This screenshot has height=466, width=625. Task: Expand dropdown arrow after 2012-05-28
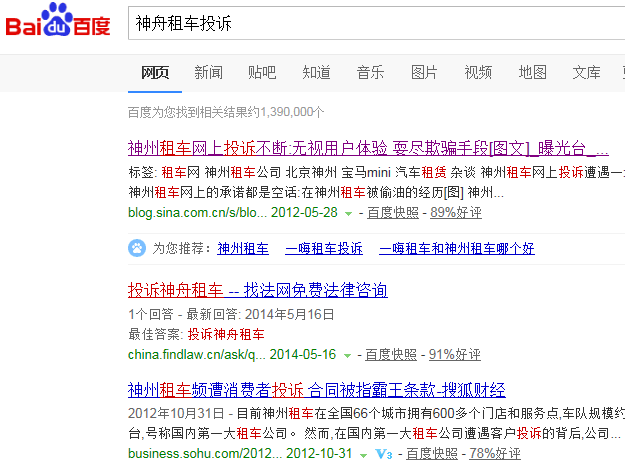point(348,214)
